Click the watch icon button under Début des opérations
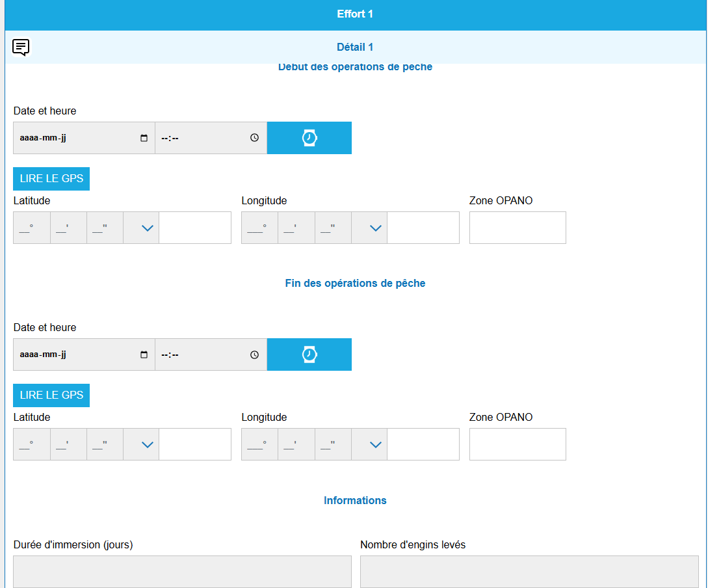This screenshot has width=708, height=588. pyautogui.click(x=309, y=138)
